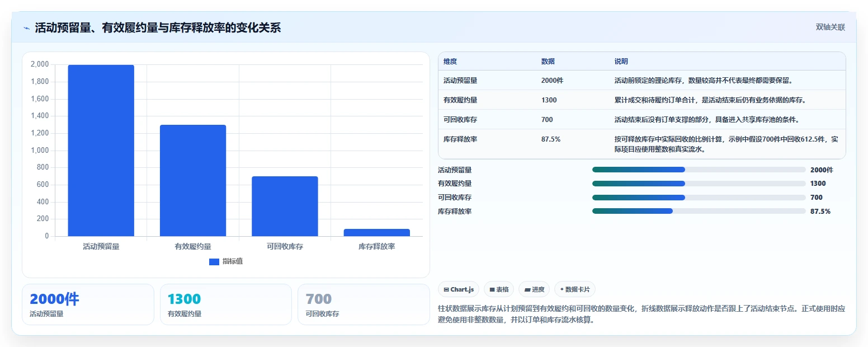This screenshot has height=347, width=868.
Task: Click the 有效履约量 x-axis label
Action: coord(193,246)
